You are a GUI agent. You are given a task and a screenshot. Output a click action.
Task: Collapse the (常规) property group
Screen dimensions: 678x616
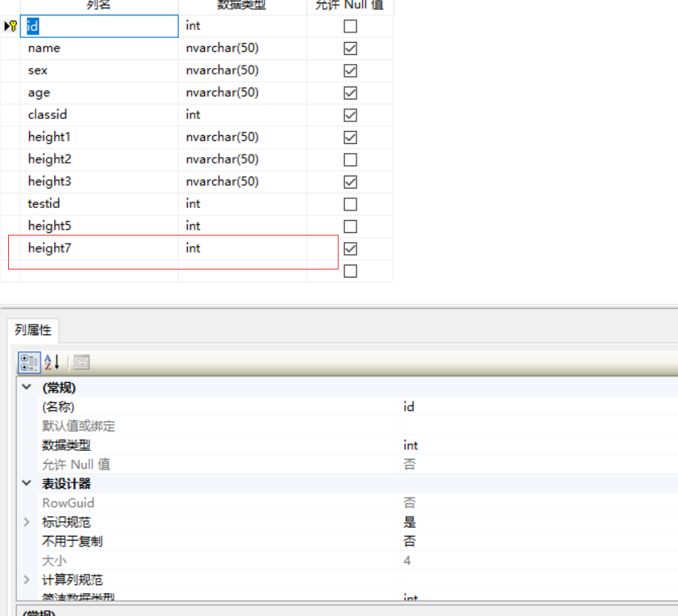tap(27, 387)
